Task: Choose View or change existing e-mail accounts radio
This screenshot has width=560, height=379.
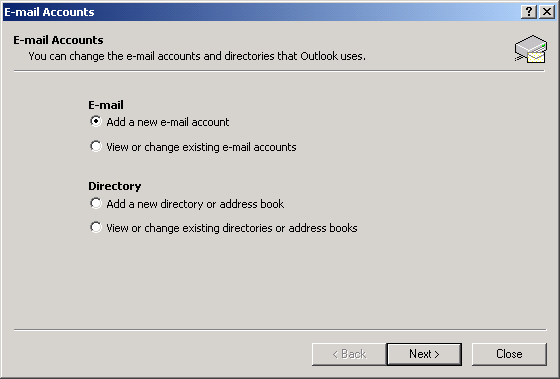Action: (96, 146)
